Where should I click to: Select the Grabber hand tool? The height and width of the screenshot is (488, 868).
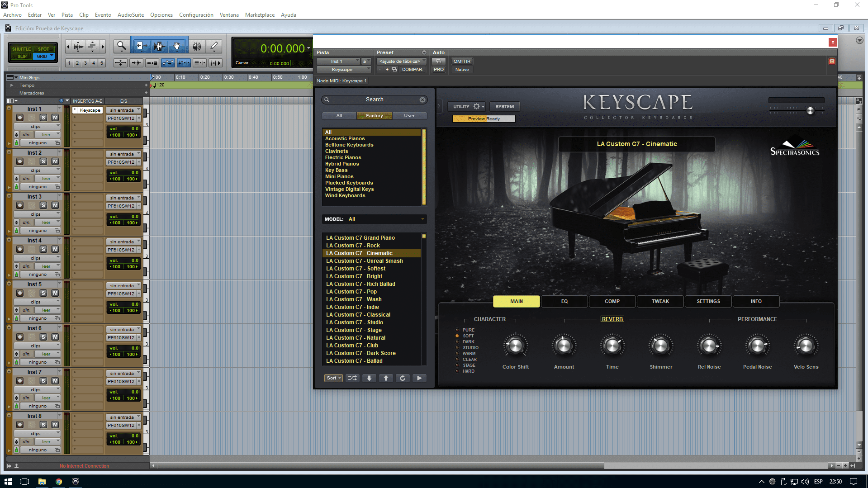coord(177,46)
